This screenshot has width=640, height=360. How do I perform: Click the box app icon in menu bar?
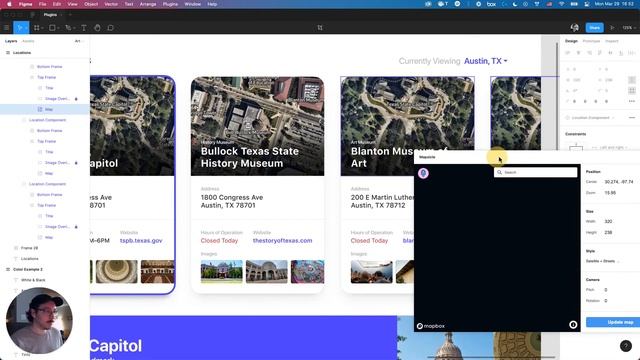(491, 4)
